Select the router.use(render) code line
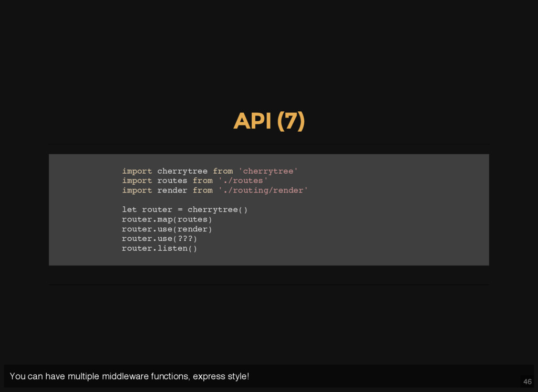538x392 pixels. [167, 229]
